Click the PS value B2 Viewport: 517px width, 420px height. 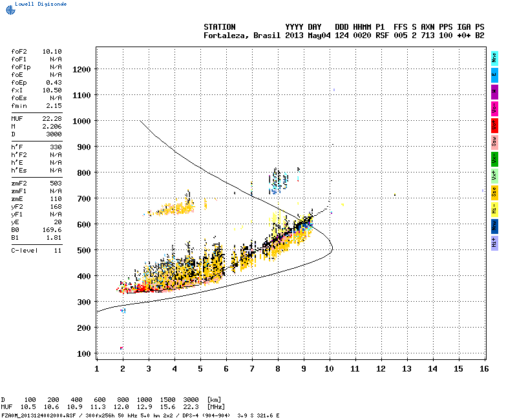pyautogui.click(x=480, y=36)
